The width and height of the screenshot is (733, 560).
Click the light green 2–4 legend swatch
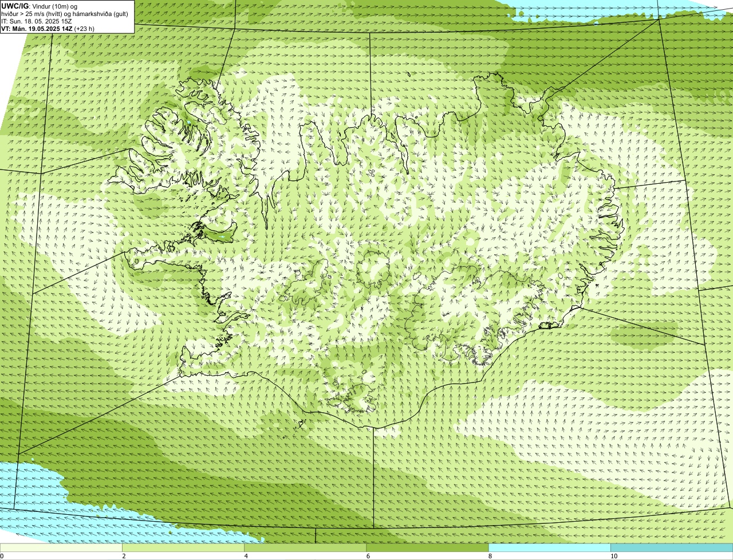pos(183,547)
